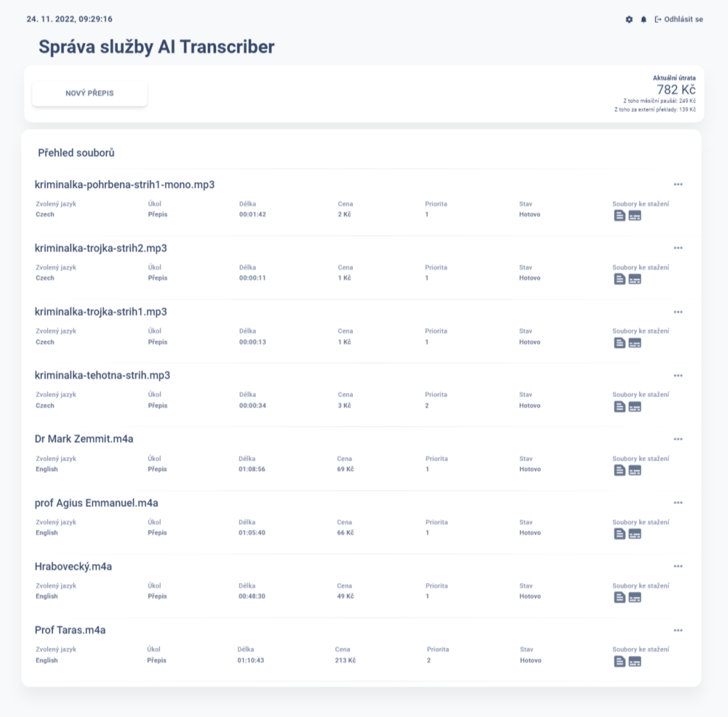This screenshot has height=717, width=728.
Task: Click the Odhlásit se logout link
Action: coord(679,19)
